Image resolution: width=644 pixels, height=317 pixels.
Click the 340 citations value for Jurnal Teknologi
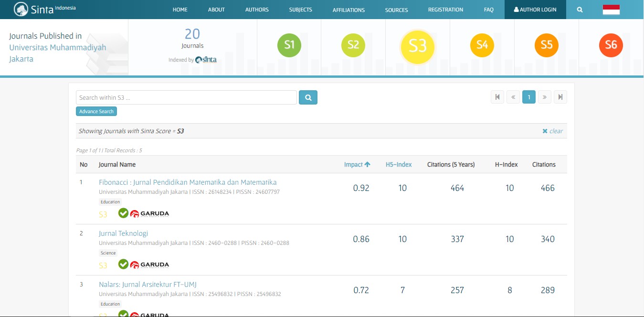(548, 239)
